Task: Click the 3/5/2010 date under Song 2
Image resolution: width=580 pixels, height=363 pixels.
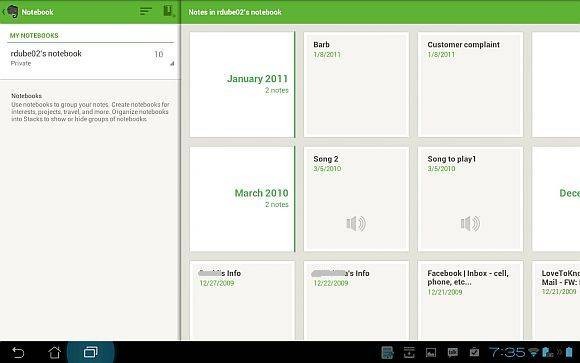Action: pos(327,169)
